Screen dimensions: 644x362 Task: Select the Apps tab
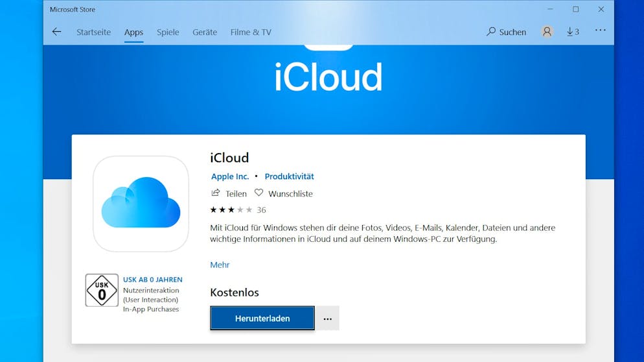(x=134, y=32)
